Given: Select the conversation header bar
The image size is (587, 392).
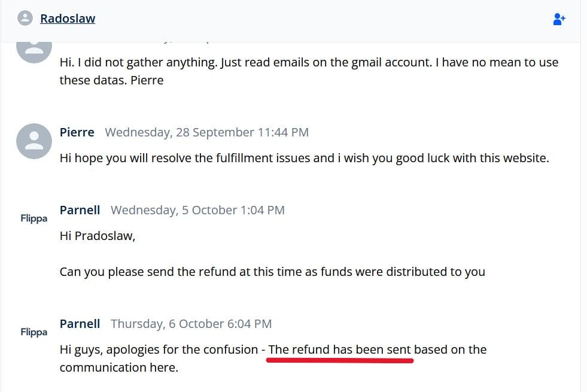Looking at the screenshot, I should (x=293, y=18).
